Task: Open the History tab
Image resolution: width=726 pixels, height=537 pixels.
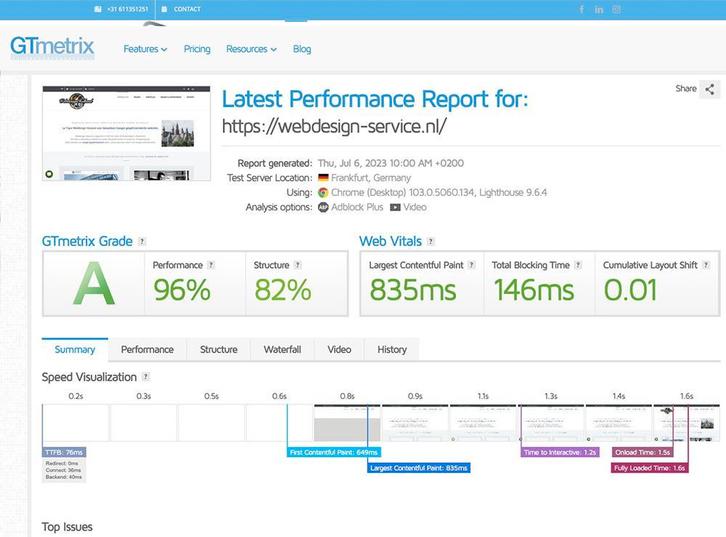Action: pos(392,349)
